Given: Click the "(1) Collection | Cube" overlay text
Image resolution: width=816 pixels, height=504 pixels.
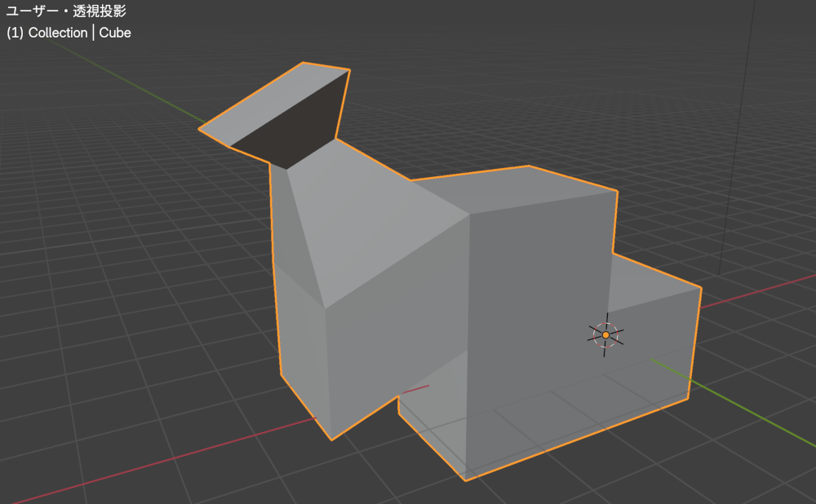Looking at the screenshot, I should coord(69,33).
